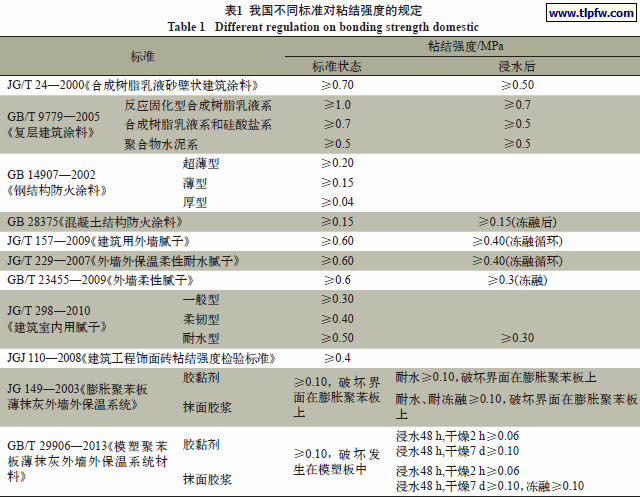The height and width of the screenshot is (498, 640).
Task: Click the '≥0.15' value for 薄型
Action: click(x=337, y=183)
